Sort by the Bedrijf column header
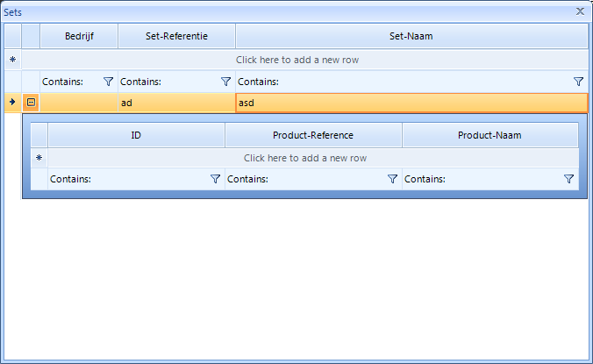Image resolution: width=593 pixels, height=364 pixels. click(79, 37)
